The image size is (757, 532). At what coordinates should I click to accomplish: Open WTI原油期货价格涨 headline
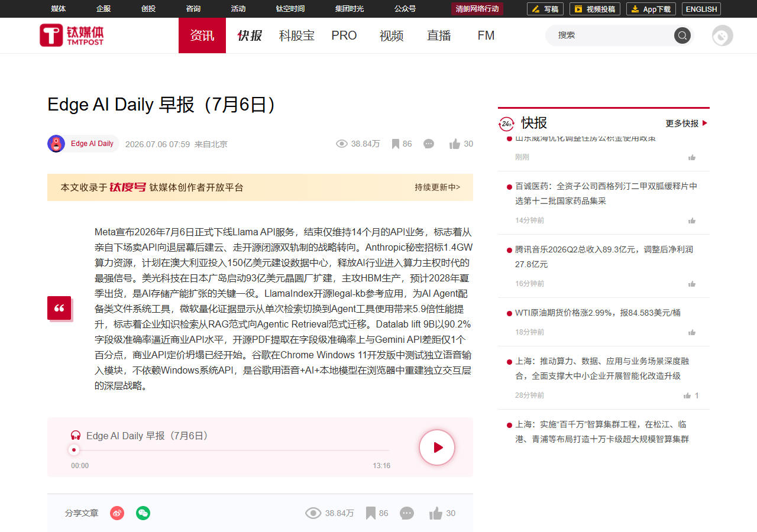[598, 313]
